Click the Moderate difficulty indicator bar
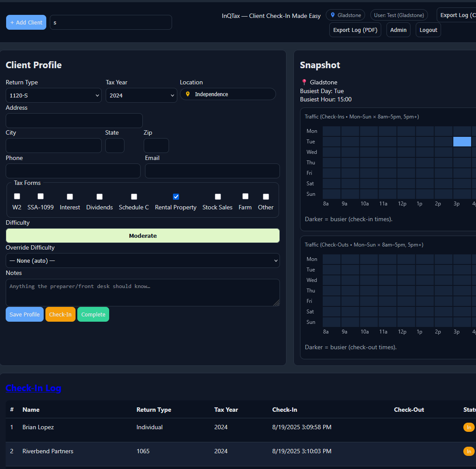This screenshot has height=469, width=476. (142, 236)
